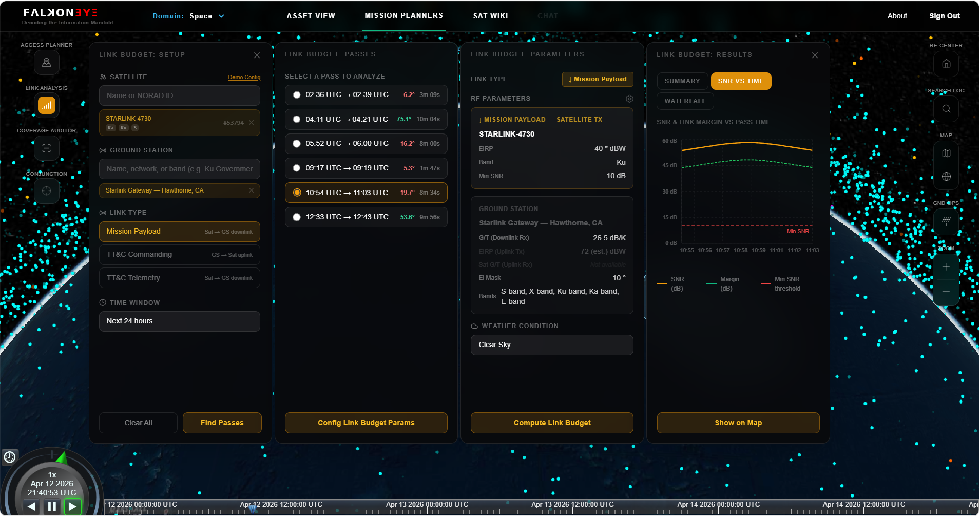Click the Clear All button
Screen dimensions: 980x516
click(139, 423)
